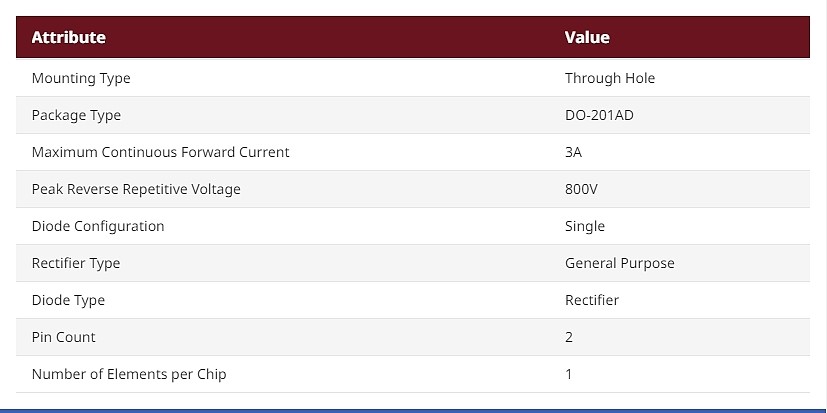The width and height of the screenshot is (827, 413).
Task: Select Peak Reverse Repetitive Voltage label
Action: (x=136, y=189)
